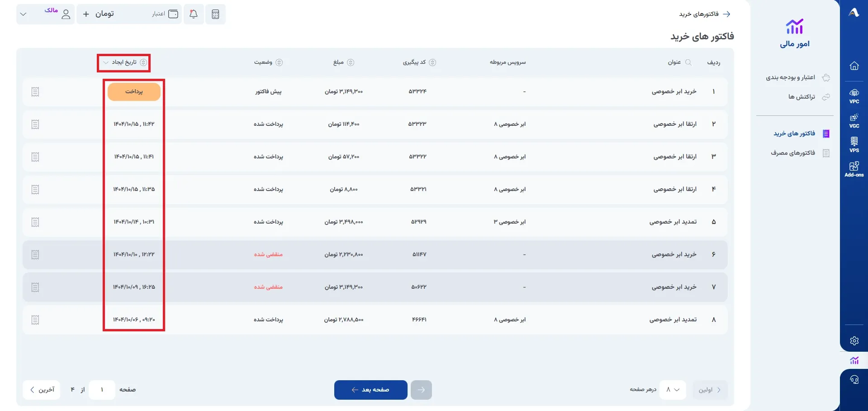Open اعتبار و بودجه بندی menu item
Screen dimensions: 868x411
pyautogui.click(x=798, y=77)
